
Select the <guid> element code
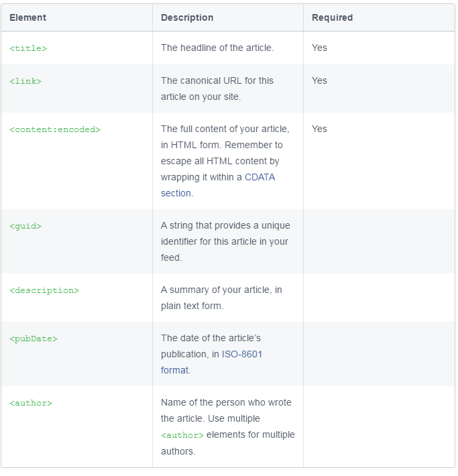pyautogui.click(x=25, y=226)
